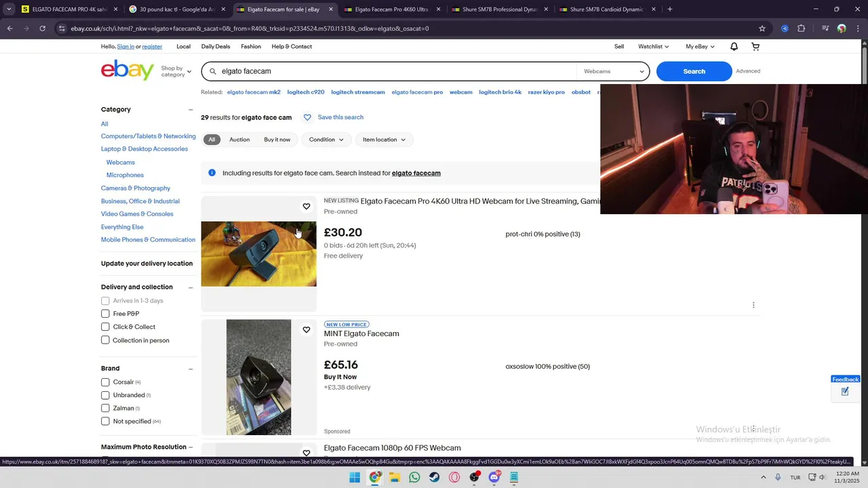Check the Free P&P filter
The width and height of the screenshot is (868, 488).
[105, 314]
